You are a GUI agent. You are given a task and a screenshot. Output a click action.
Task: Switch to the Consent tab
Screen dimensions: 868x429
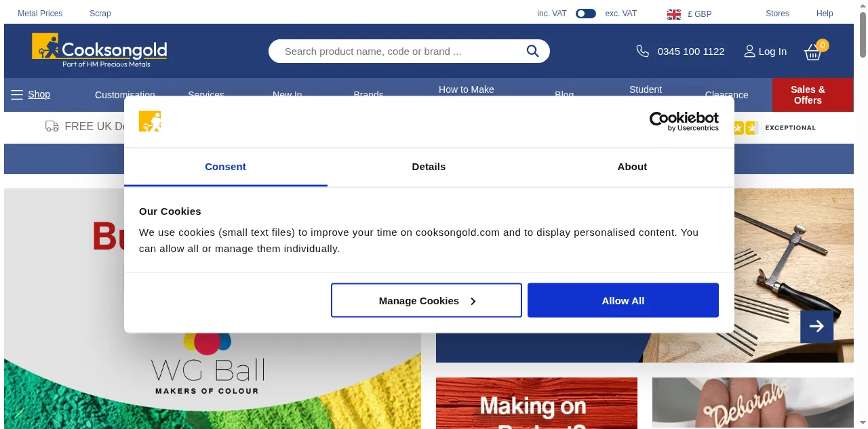[x=226, y=167]
